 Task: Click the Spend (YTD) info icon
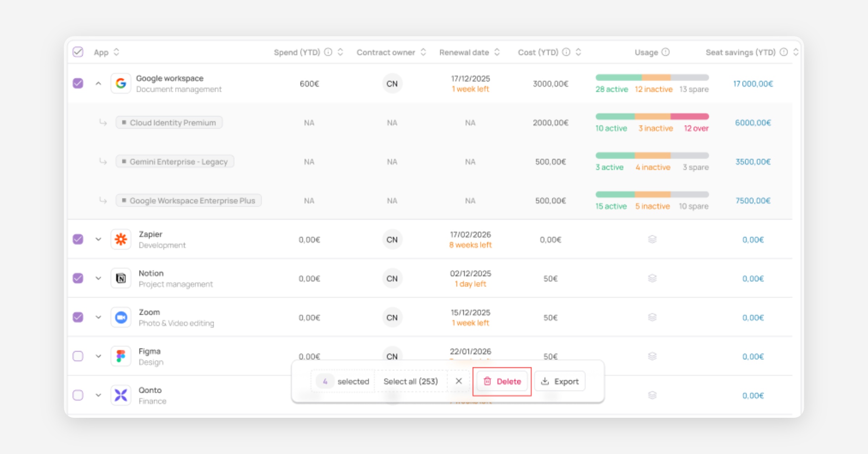click(x=328, y=52)
